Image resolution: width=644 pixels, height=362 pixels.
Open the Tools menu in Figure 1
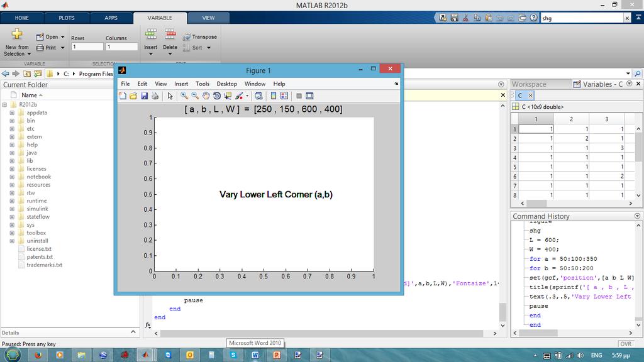pos(202,84)
